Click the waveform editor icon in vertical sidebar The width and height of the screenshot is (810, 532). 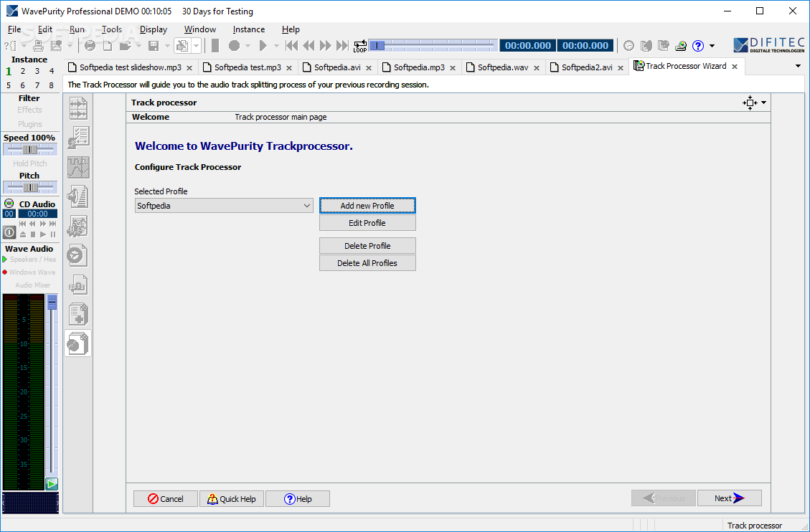[x=78, y=109]
